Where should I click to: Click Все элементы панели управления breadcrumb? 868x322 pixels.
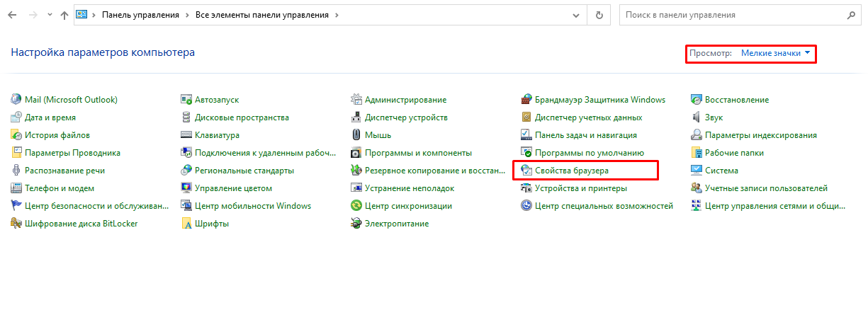point(261,15)
